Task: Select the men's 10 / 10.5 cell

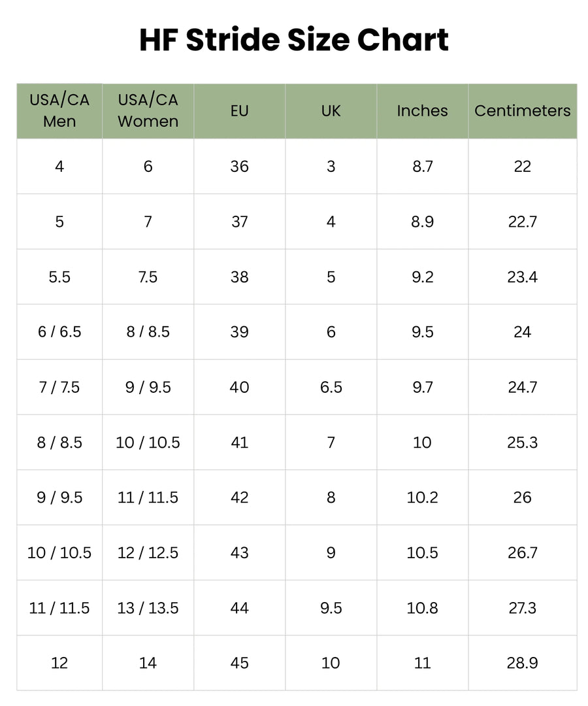Action: click(59, 553)
